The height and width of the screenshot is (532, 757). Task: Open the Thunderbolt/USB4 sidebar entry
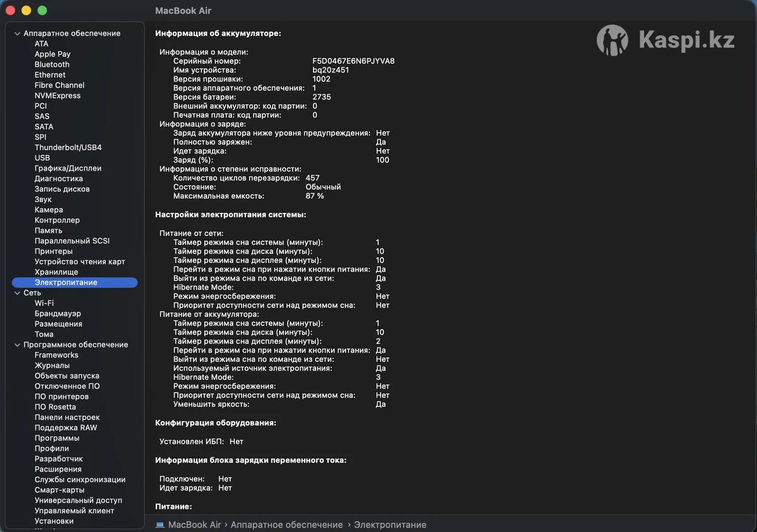[x=67, y=147]
